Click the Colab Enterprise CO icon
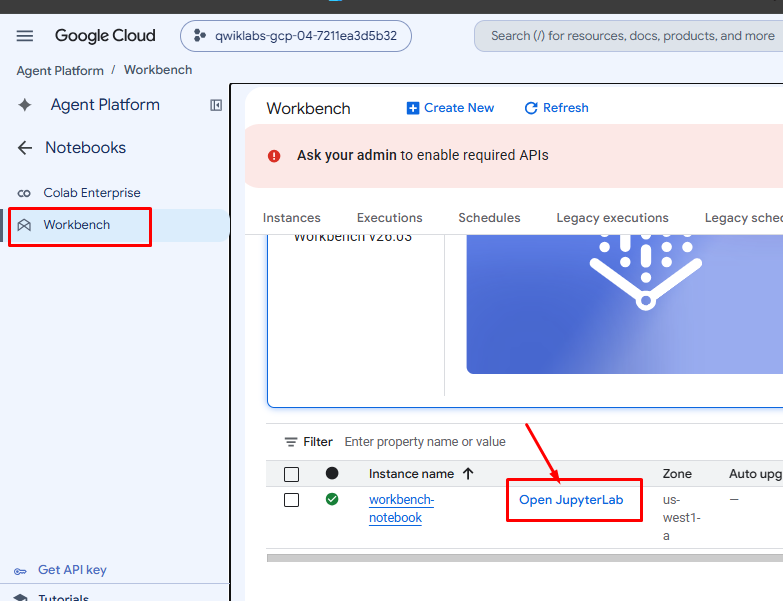The image size is (783, 601). point(24,193)
